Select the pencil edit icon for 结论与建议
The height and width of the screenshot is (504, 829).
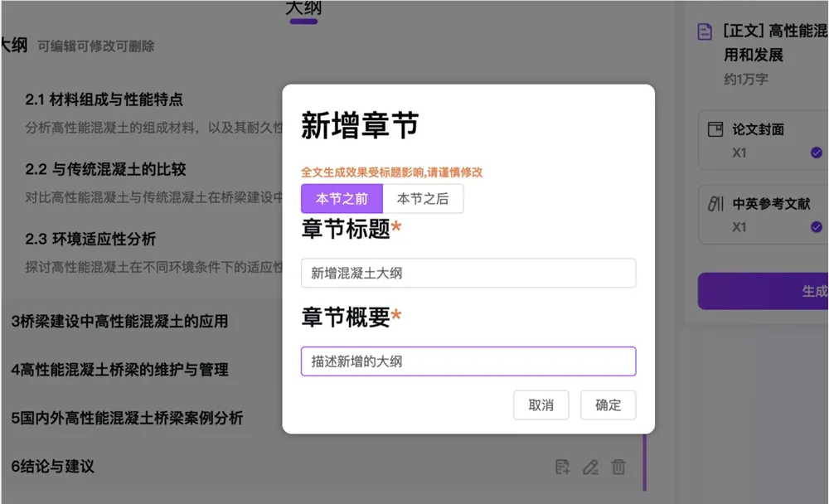coord(590,468)
